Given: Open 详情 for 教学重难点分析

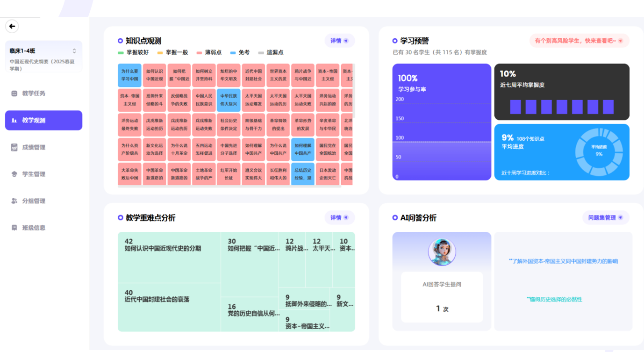Looking at the screenshot, I should click(339, 217).
